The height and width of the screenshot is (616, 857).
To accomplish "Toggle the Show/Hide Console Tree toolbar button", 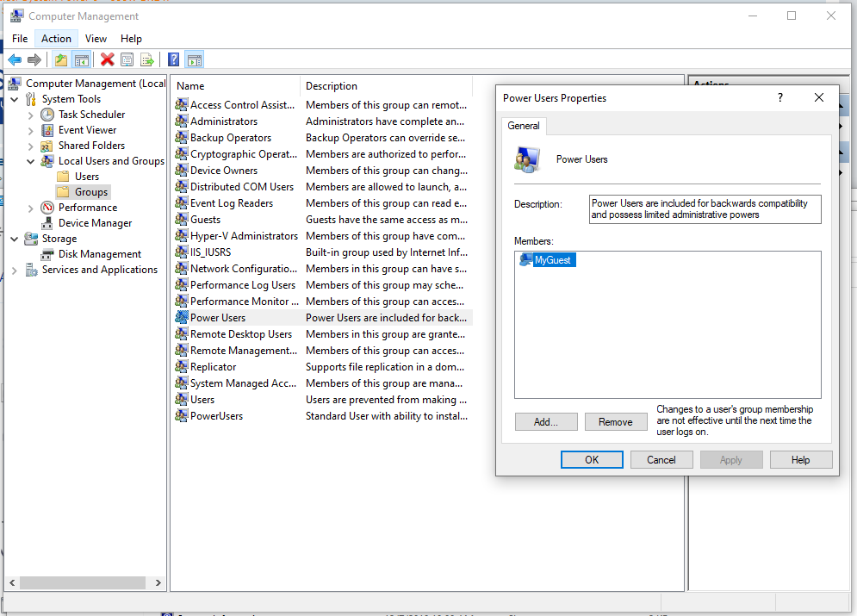I will click(82, 59).
